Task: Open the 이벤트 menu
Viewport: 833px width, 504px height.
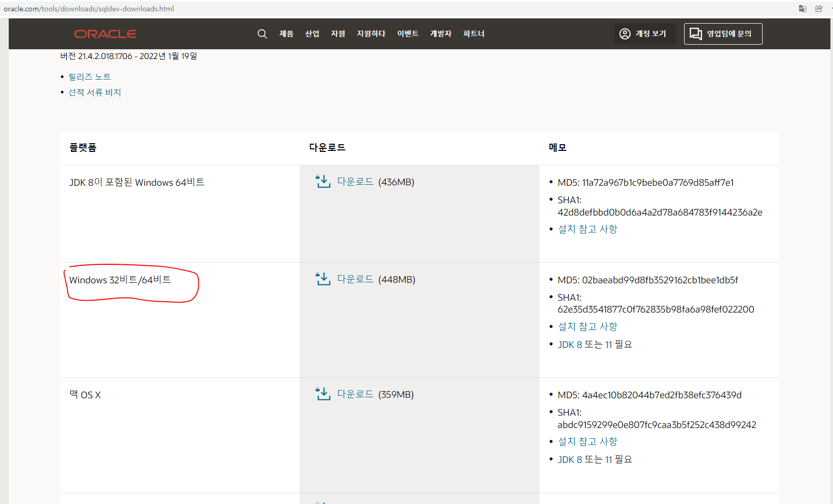Action: (x=408, y=34)
